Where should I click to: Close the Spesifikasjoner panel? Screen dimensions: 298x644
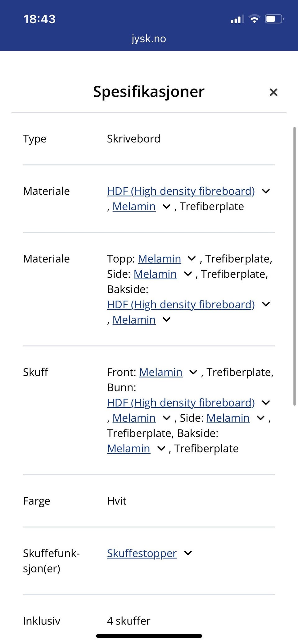[273, 92]
